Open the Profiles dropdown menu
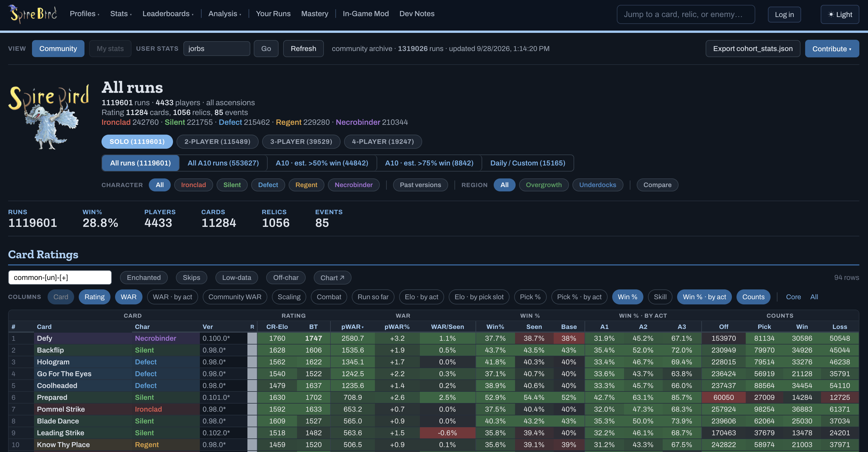The image size is (868, 452). pyautogui.click(x=84, y=14)
